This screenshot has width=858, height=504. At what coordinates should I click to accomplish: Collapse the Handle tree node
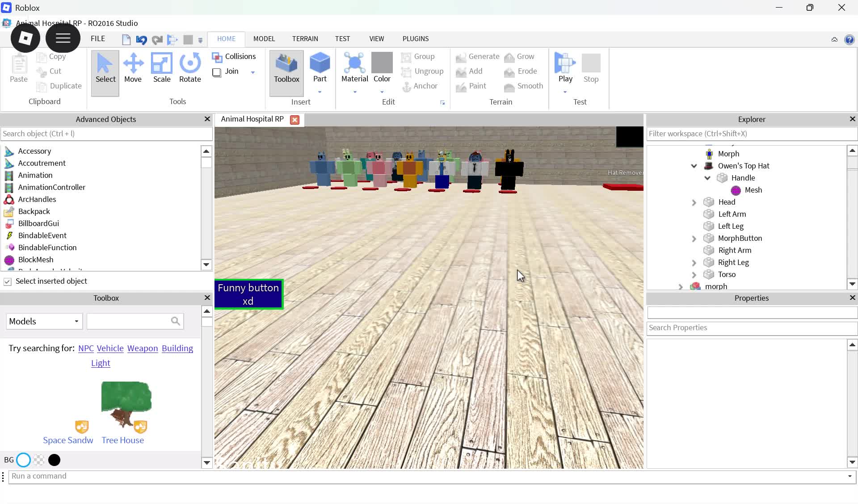707,178
